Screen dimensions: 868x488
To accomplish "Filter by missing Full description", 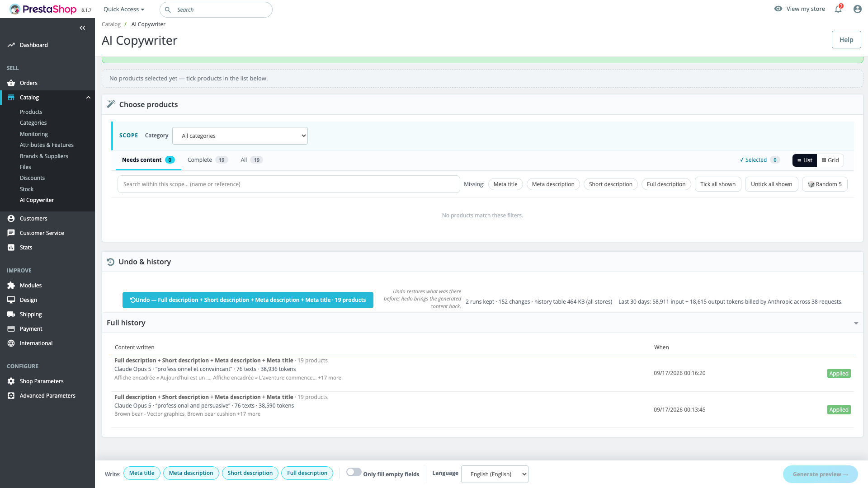I will point(666,184).
